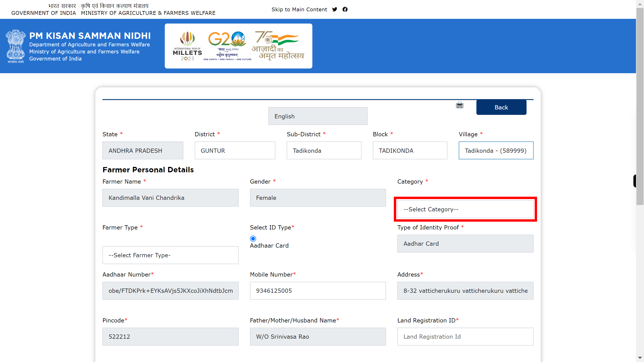Click the Government of India emblem icon
This screenshot has height=362, width=644.
pyautogui.click(x=16, y=46)
